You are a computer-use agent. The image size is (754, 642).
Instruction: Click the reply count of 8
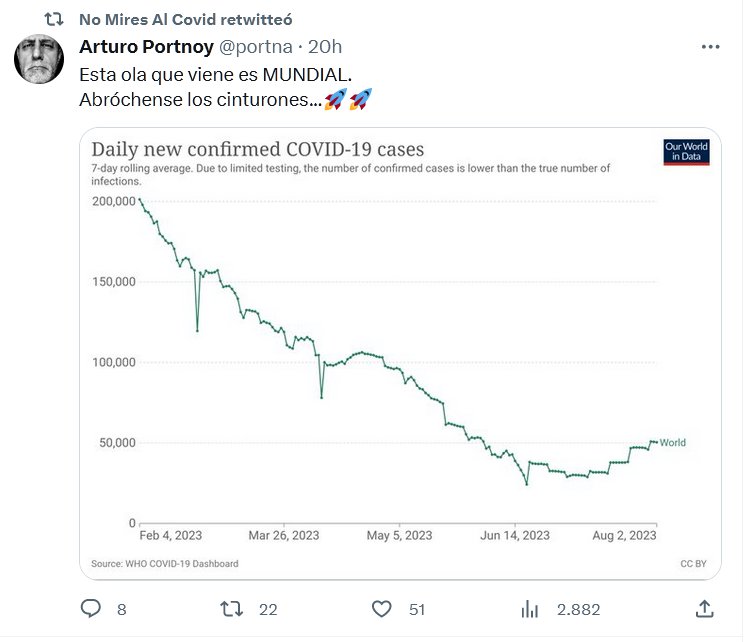point(121,609)
